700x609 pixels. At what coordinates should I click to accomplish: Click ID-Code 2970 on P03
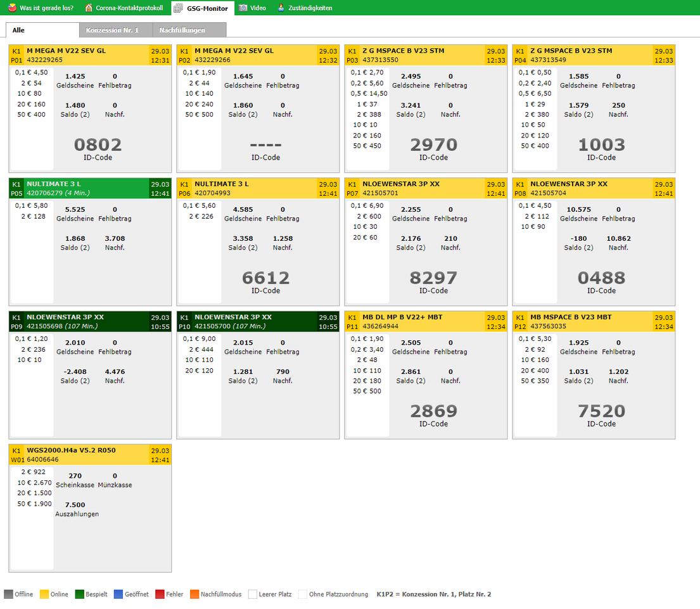click(x=433, y=144)
